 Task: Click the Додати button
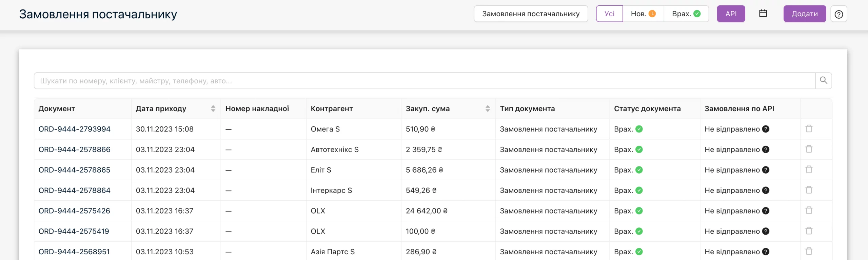(805, 14)
